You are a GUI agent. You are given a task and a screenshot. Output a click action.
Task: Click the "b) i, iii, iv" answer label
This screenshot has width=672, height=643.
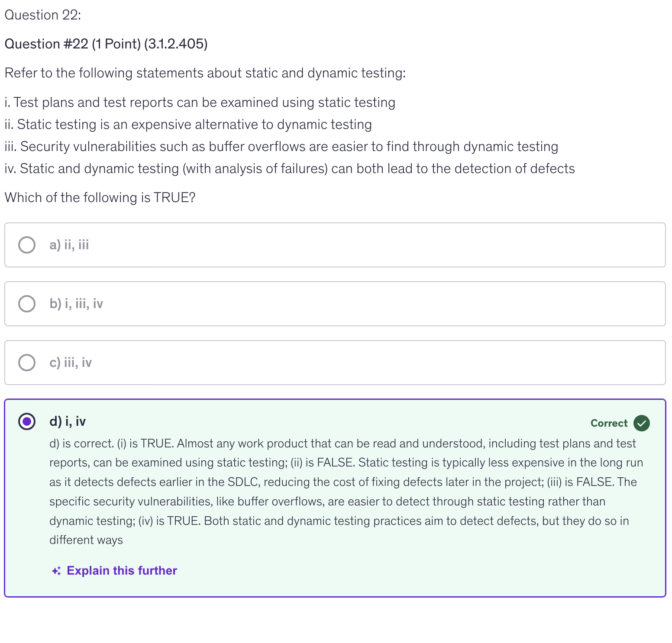[76, 304]
